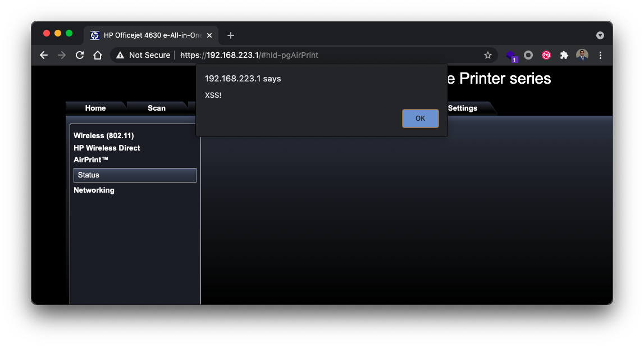The height and width of the screenshot is (346, 644).
Task: Open the user profile avatar
Action: (582, 55)
